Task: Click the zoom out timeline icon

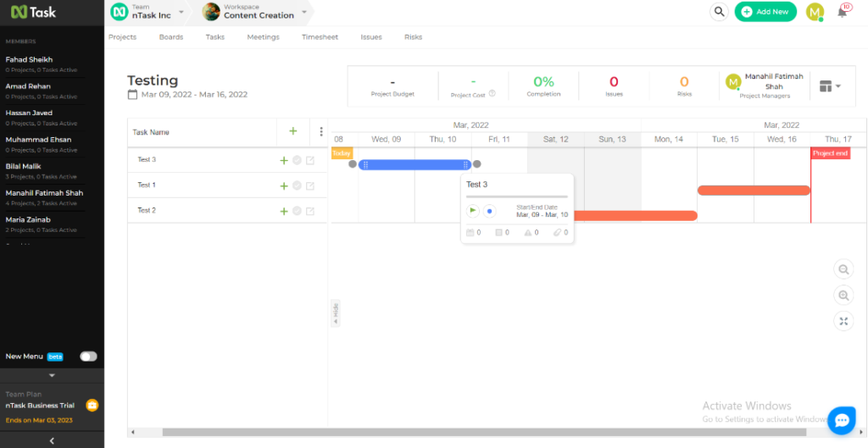Action: 843,270
